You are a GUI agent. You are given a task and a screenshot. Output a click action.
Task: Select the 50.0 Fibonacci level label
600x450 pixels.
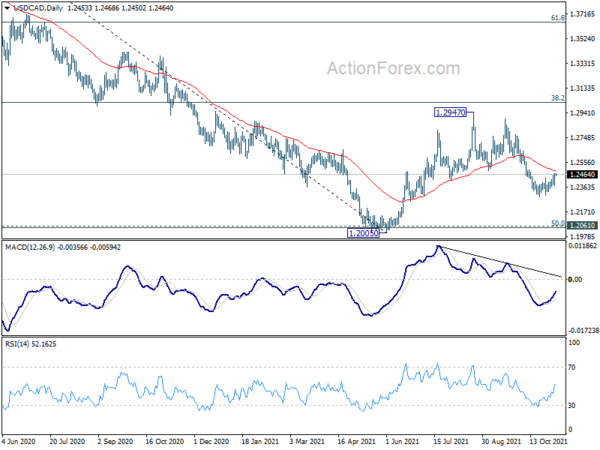tap(560, 224)
